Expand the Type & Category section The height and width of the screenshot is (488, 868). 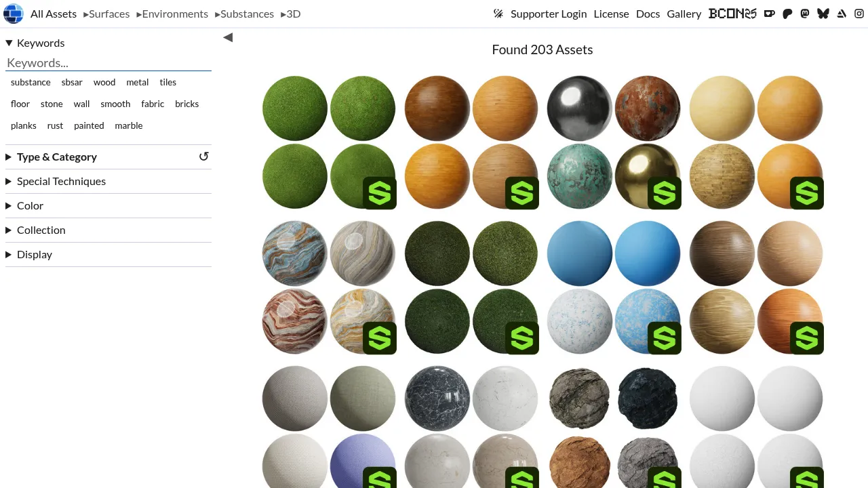(x=57, y=157)
